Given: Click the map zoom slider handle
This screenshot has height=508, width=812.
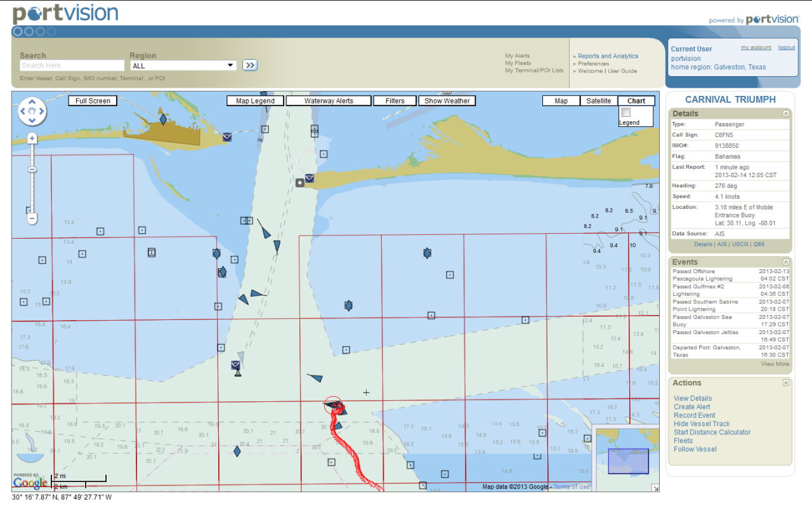Looking at the screenshot, I should click(x=32, y=170).
